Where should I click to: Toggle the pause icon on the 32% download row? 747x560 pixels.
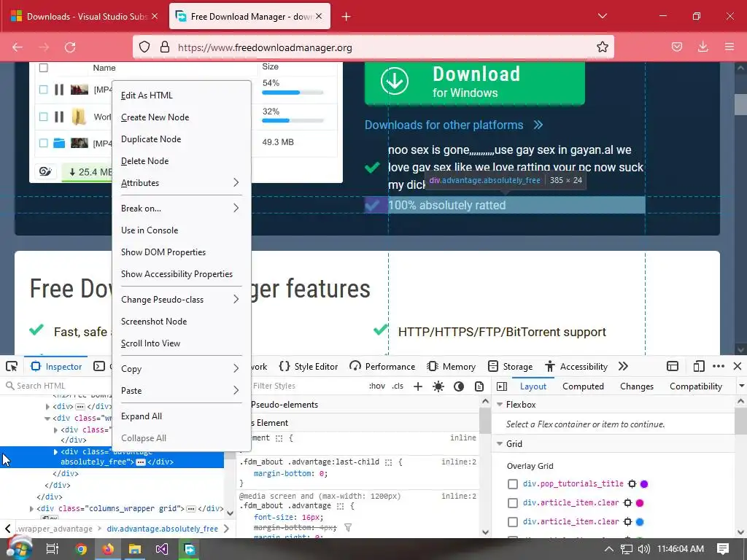pos(59,117)
